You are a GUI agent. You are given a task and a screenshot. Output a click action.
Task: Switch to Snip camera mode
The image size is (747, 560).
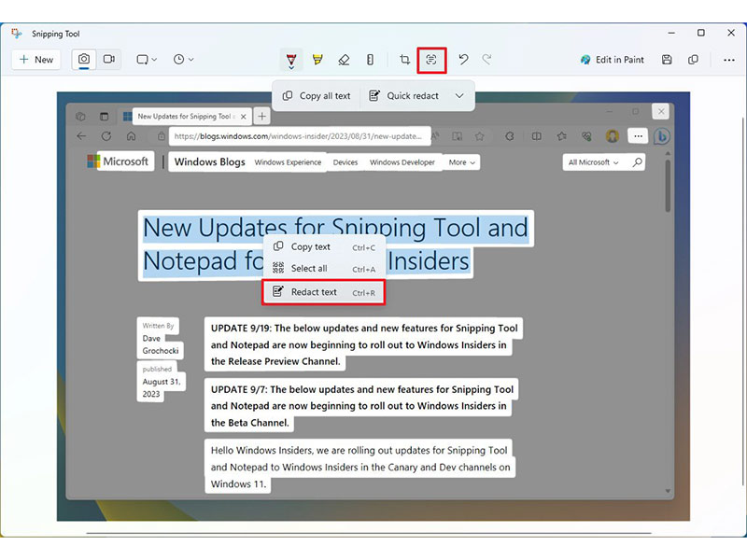click(84, 60)
